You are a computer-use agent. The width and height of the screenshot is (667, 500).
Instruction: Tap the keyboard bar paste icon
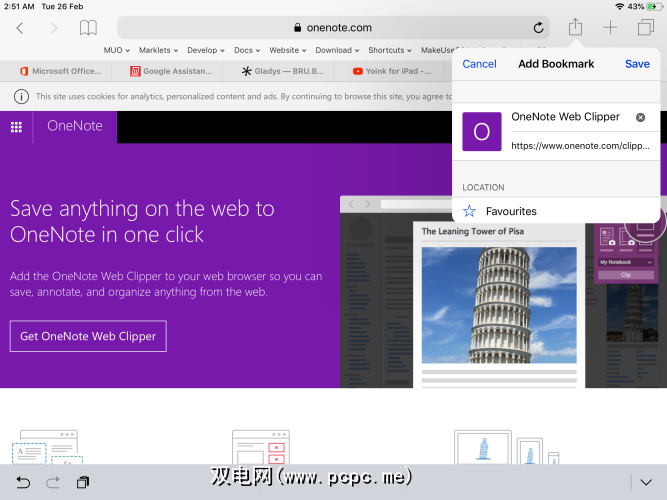click(83, 482)
